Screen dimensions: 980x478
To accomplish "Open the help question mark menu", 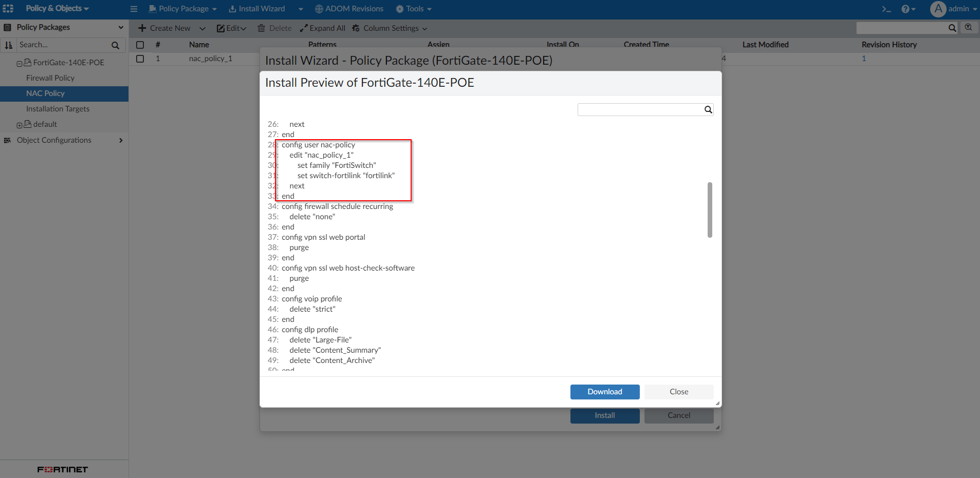I will 908,9.
